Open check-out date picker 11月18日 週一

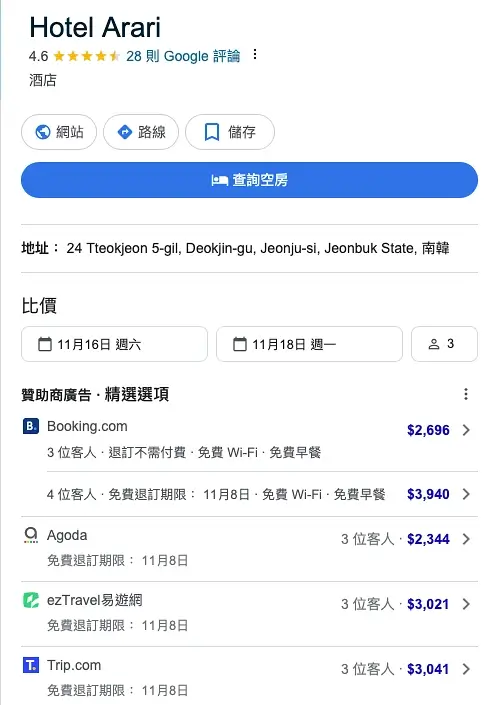pyautogui.click(x=309, y=344)
